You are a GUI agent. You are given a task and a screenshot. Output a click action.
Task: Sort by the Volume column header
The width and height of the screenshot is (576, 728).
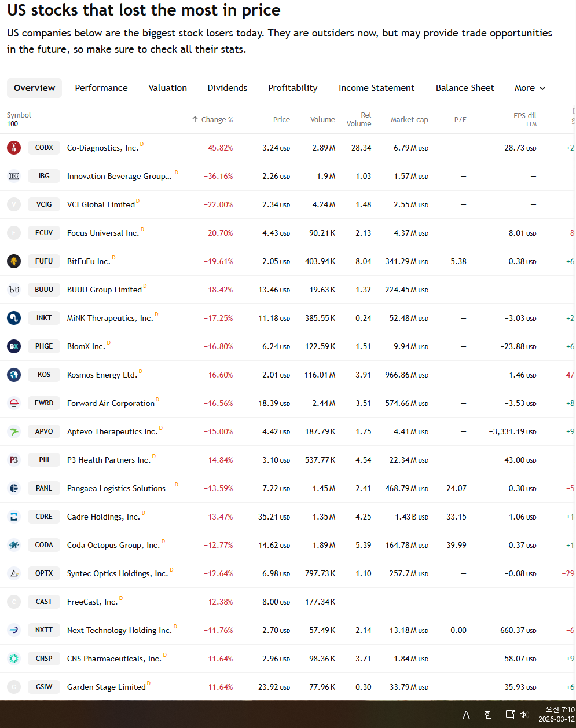click(322, 119)
